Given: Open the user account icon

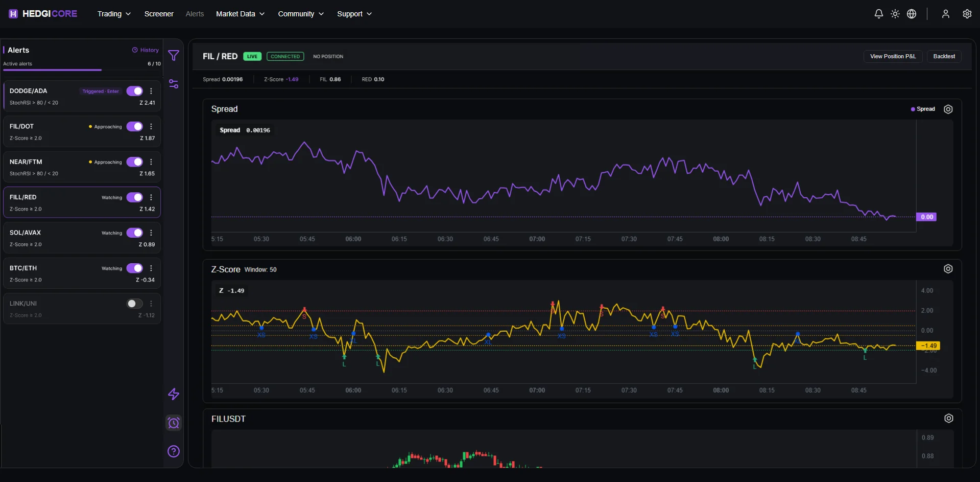Looking at the screenshot, I should tap(945, 14).
